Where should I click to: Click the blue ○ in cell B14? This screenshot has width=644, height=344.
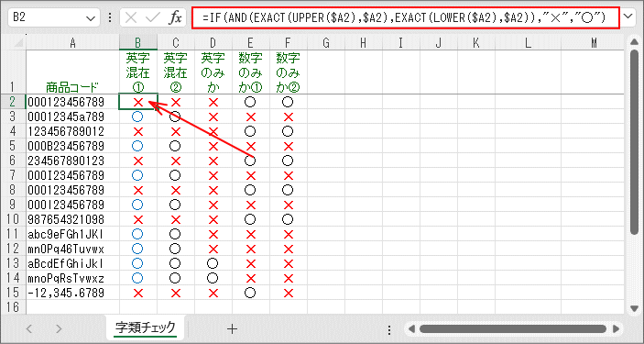(137, 278)
